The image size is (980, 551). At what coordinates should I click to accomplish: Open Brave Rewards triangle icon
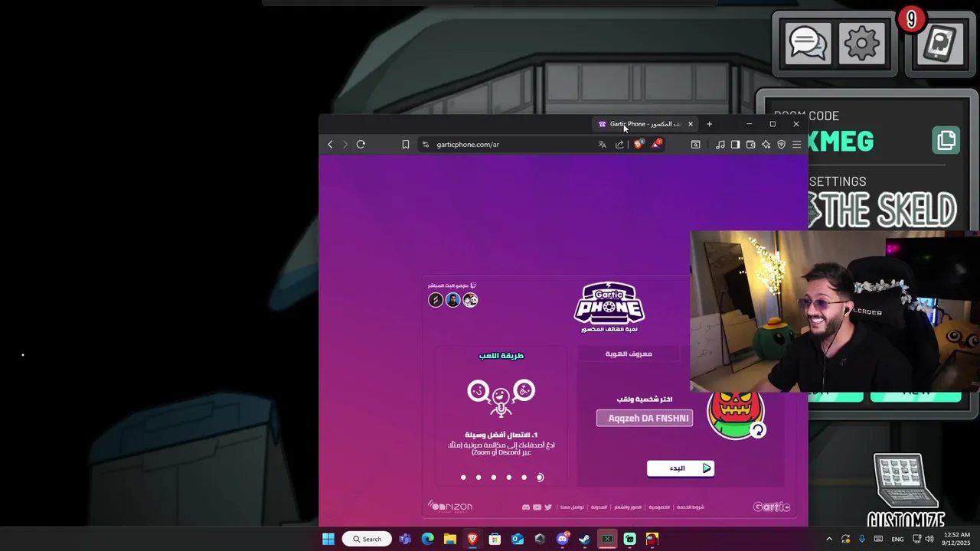[x=655, y=144]
